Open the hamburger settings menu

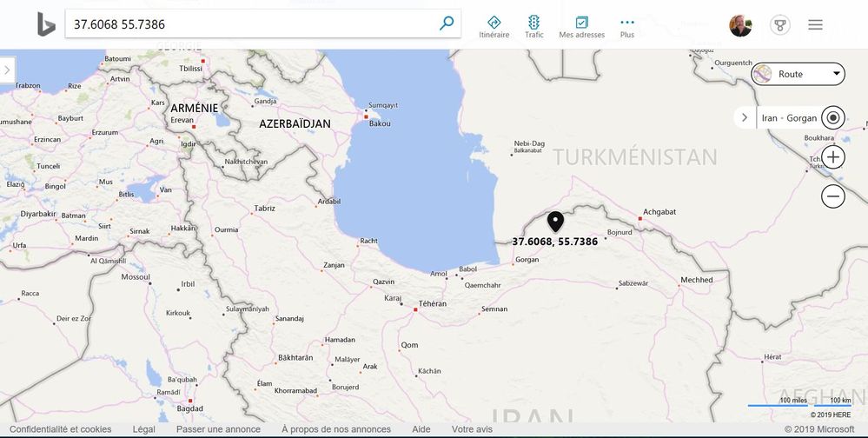pos(815,24)
